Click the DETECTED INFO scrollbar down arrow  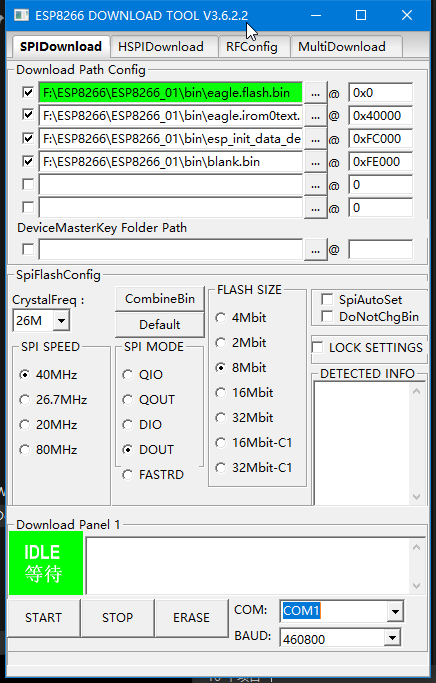tap(416, 497)
